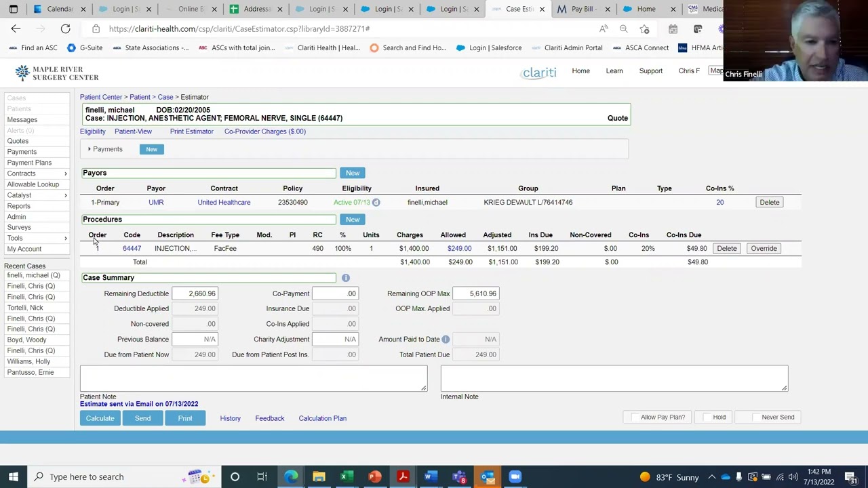Open the Print Estimator link

[x=191, y=131]
